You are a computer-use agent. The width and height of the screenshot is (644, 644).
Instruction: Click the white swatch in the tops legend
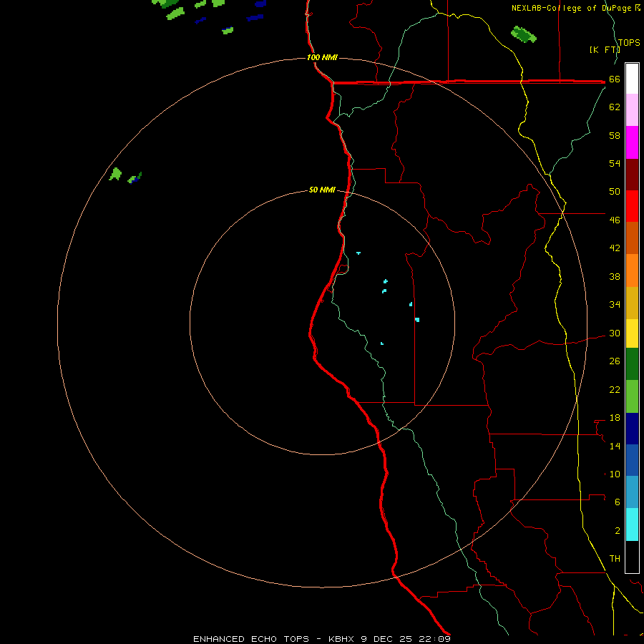point(632,79)
